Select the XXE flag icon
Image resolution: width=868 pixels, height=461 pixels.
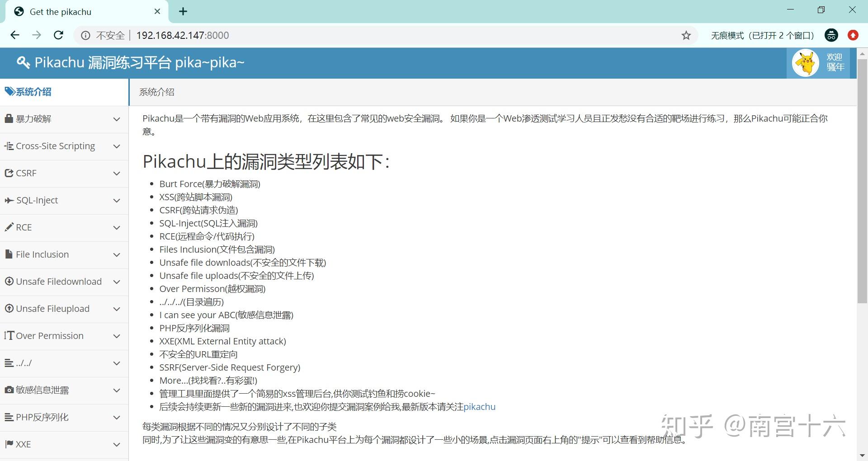[x=9, y=444]
